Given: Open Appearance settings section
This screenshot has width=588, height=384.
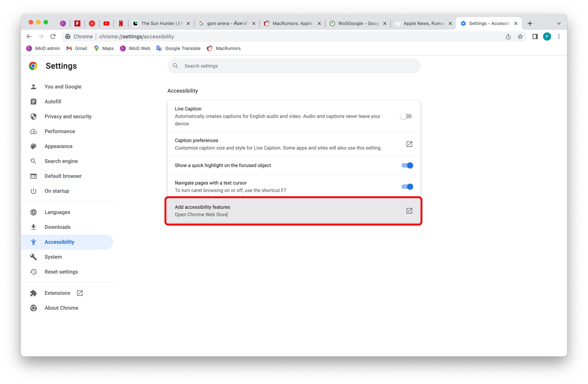Looking at the screenshot, I should pyautogui.click(x=58, y=146).
